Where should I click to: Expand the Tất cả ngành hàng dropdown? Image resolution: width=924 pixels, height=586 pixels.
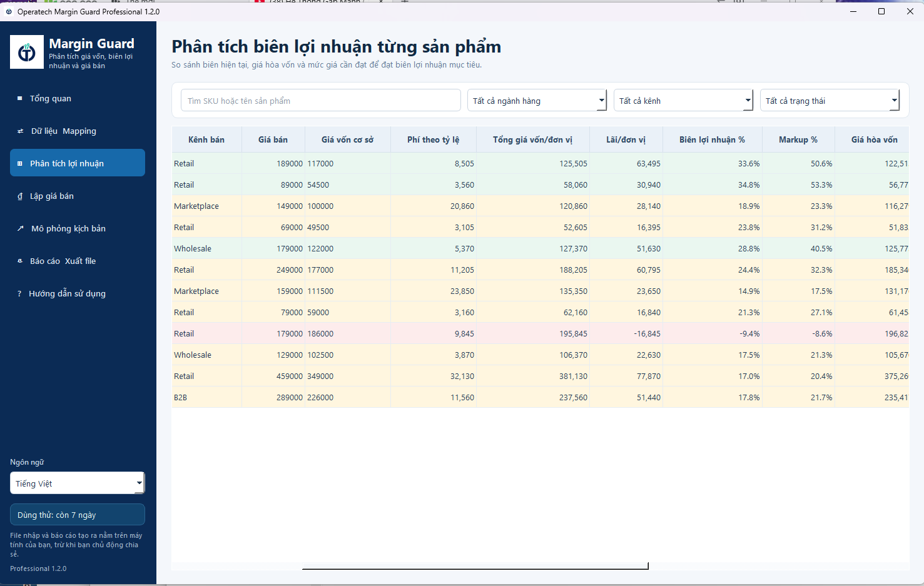click(537, 101)
